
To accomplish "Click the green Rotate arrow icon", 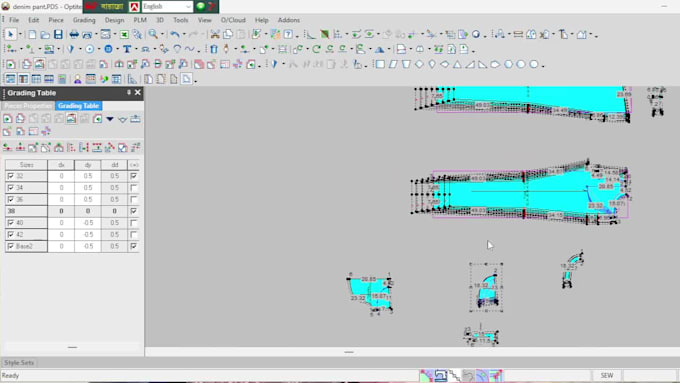I will click(x=317, y=49).
